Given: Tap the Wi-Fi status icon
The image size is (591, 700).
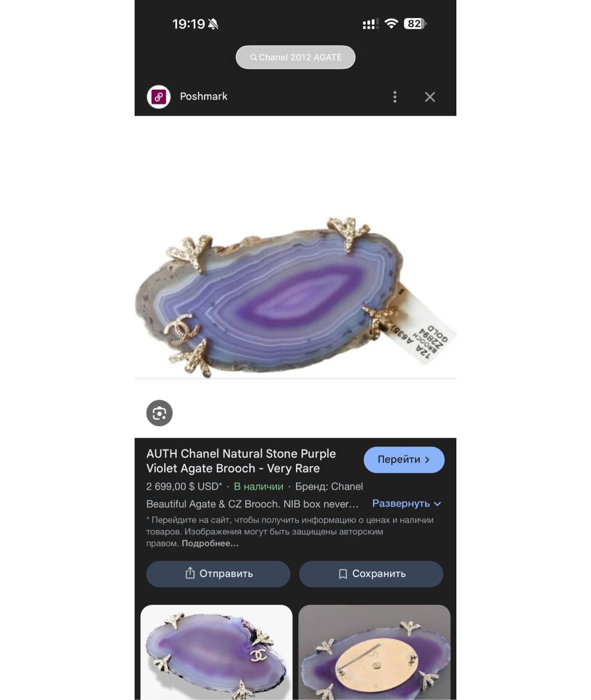Looking at the screenshot, I should (391, 24).
